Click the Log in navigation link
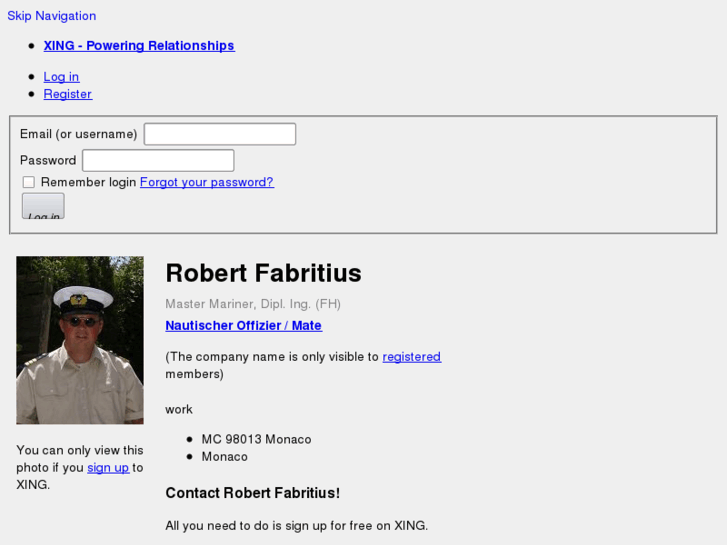 point(61,77)
